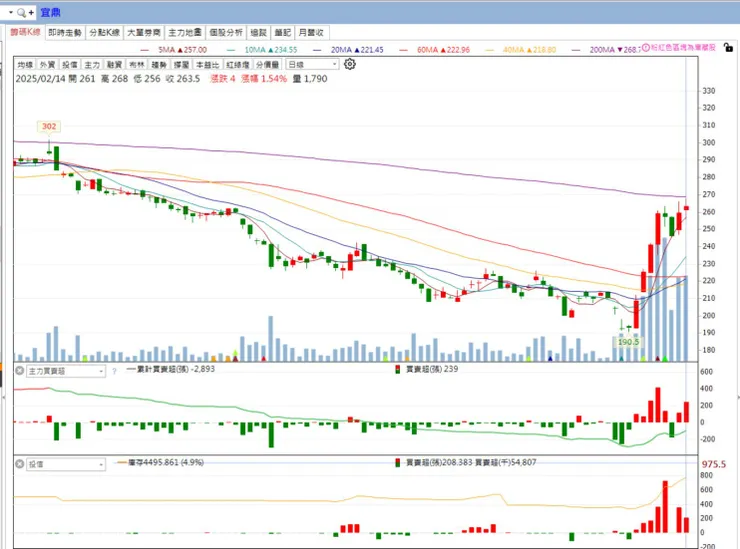The height and width of the screenshot is (549, 740).
Task: Toggle the 主力 overlay button
Action: click(x=92, y=65)
